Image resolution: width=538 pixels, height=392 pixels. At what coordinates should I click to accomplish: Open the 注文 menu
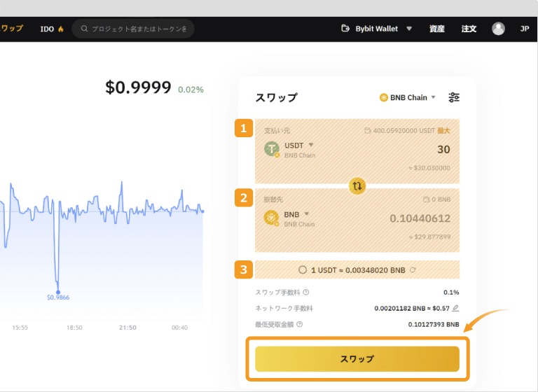tap(469, 29)
